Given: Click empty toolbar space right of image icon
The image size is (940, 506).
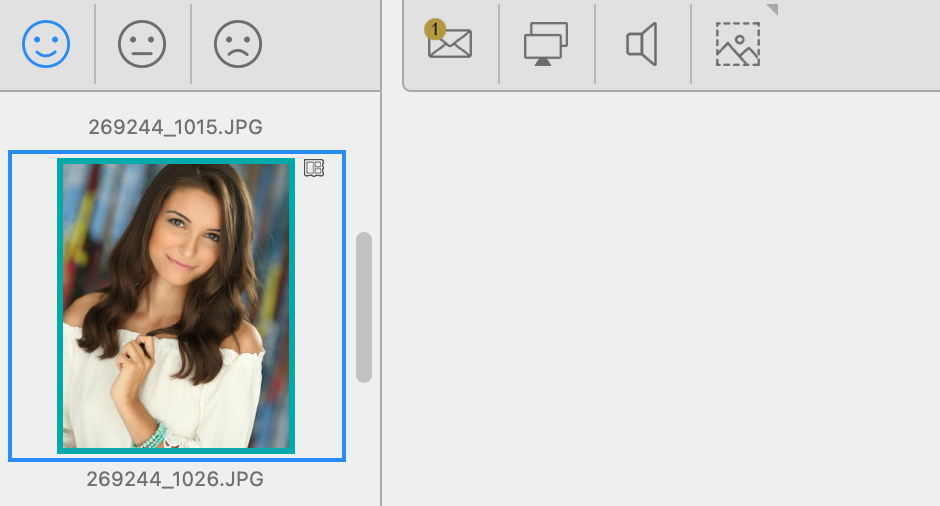Looking at the screenshot, I should click(860, 45).
